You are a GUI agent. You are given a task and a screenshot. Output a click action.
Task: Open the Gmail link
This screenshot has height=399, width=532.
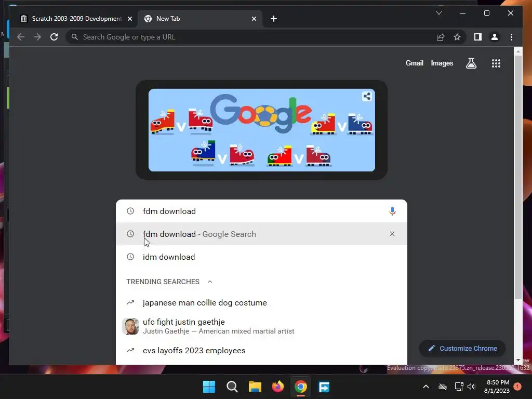[x=414, y=63]
